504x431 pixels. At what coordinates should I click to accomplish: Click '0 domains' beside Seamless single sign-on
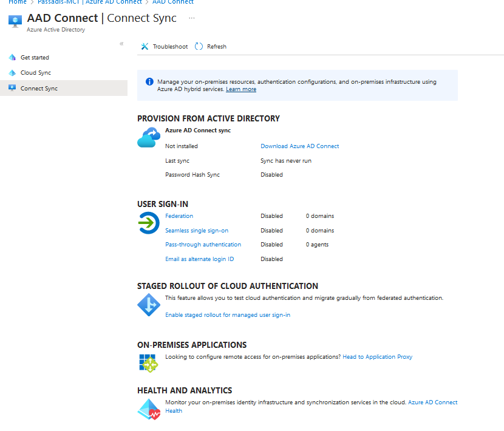tap(320, 231)
